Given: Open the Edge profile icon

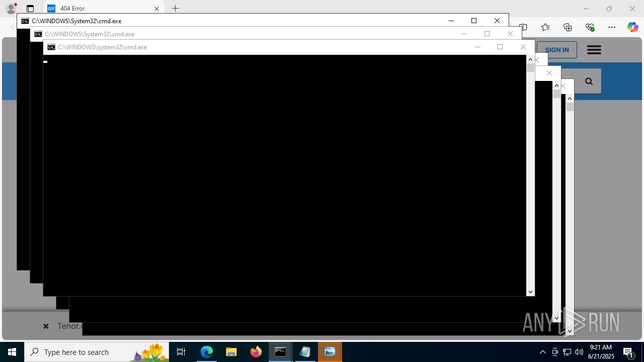Looking at the screenshot, I should [x=11, y=9].
